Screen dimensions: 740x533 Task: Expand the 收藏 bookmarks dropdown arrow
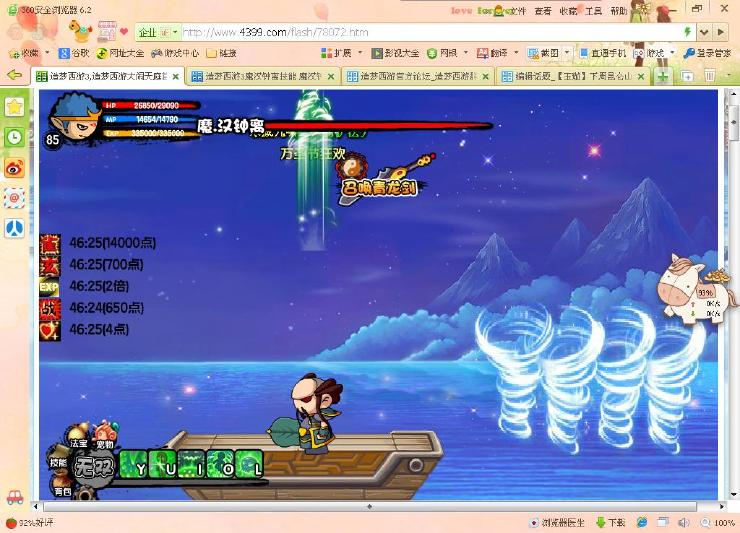(47, 53)
